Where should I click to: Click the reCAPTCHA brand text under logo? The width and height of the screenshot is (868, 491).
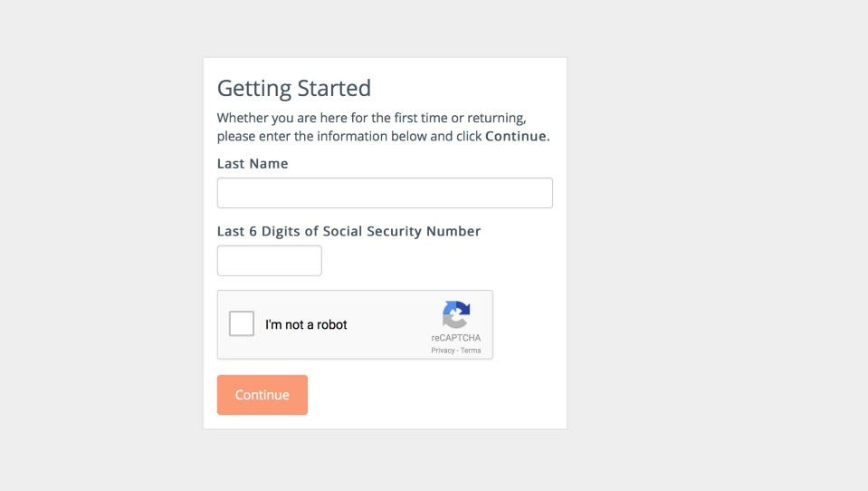(456, 338)
